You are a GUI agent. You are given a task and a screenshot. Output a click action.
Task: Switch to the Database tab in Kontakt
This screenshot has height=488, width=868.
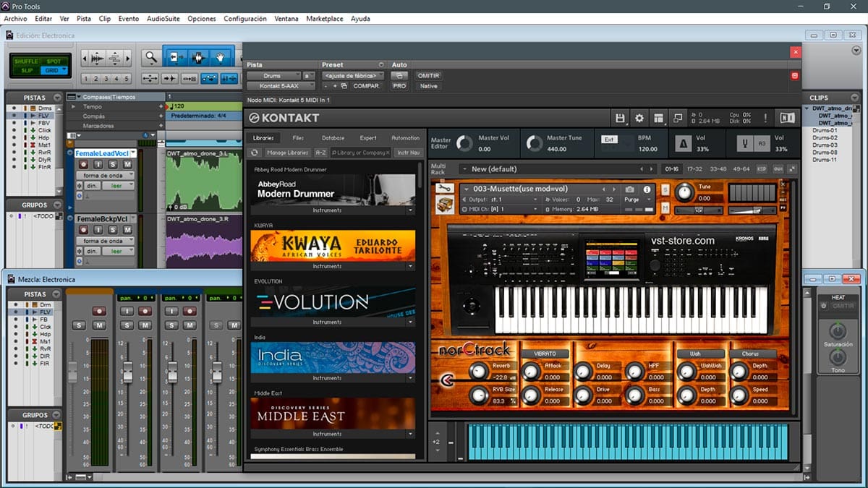coord(333,138)
